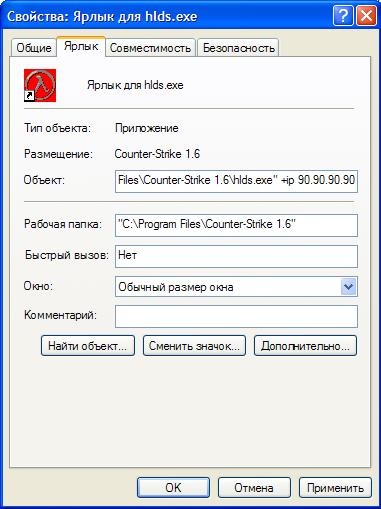Click the Рабочая папка: label
Viewport: 381px width, 509px height.
click(63, 224)
